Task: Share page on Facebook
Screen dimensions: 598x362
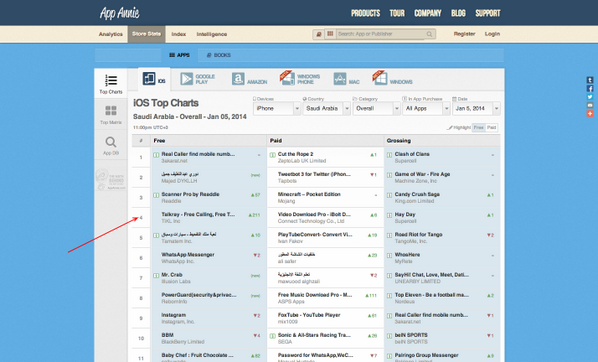Action: click(590, 88)
